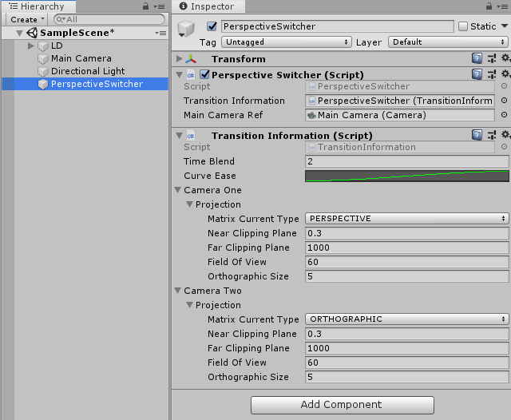Click the Transform axes icon

191,59
